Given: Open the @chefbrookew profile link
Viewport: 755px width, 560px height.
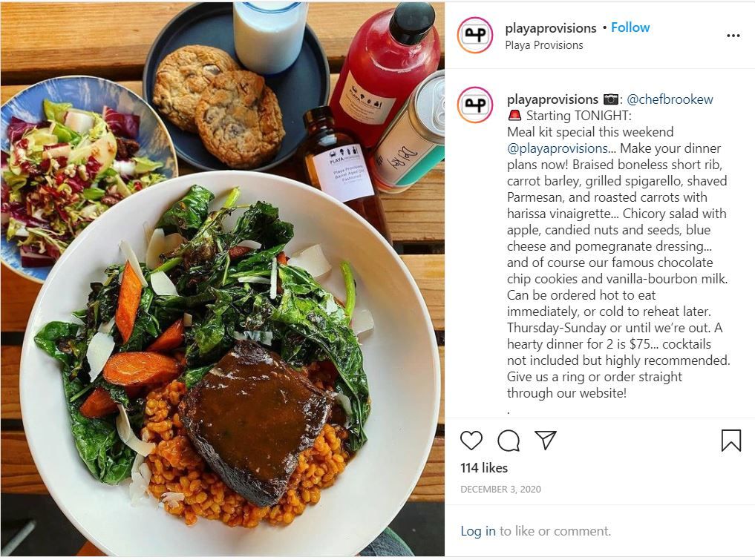Looking at the screenshot, I should pos(670,99).
